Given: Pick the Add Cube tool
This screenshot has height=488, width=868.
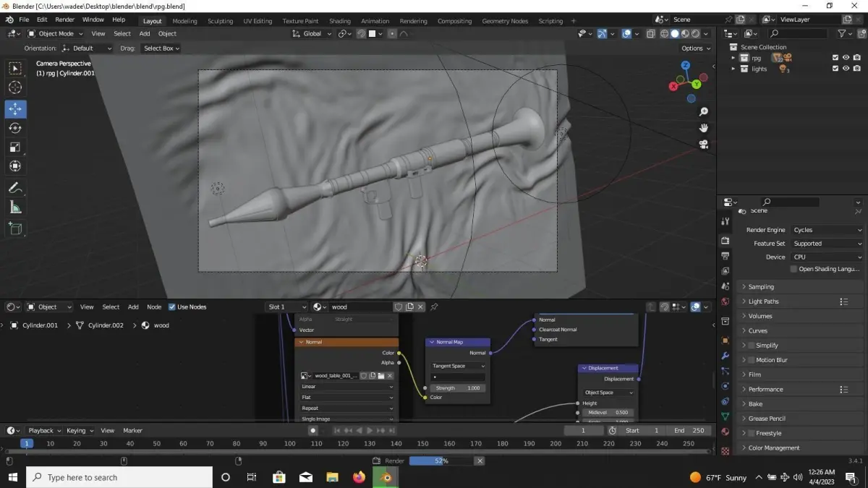Looking at the screenshot, I should click(x=15, y=229).
